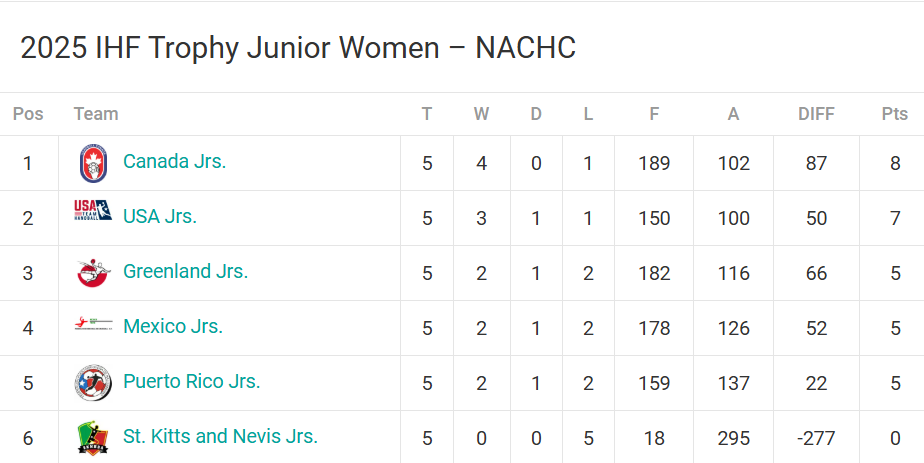The image size is (924, 463).
Task: Sort by the W wins header
Action: [x=481, y=114]
